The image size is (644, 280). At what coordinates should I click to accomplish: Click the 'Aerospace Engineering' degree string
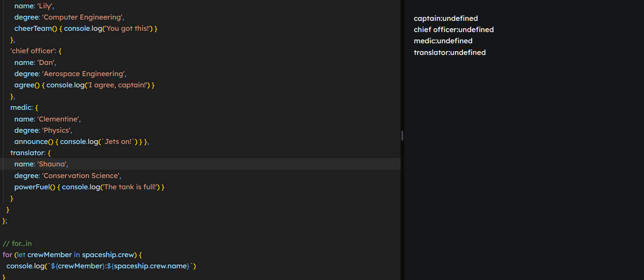[x=84, y=74]
